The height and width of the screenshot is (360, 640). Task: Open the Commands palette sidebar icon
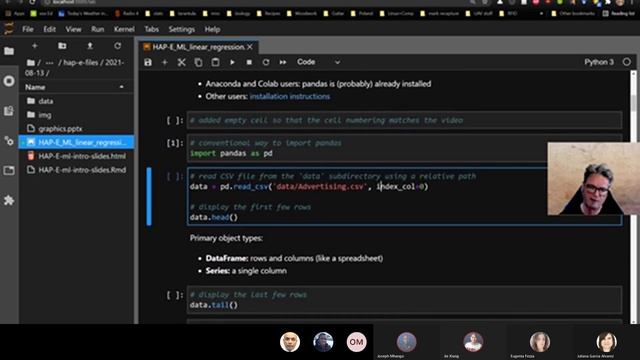(x=9, y=111)
